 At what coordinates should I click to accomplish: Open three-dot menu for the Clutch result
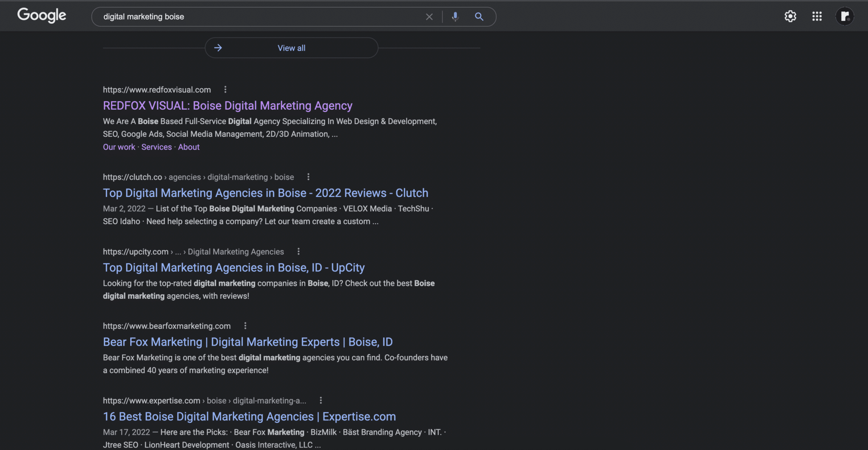tap(308, 177)
